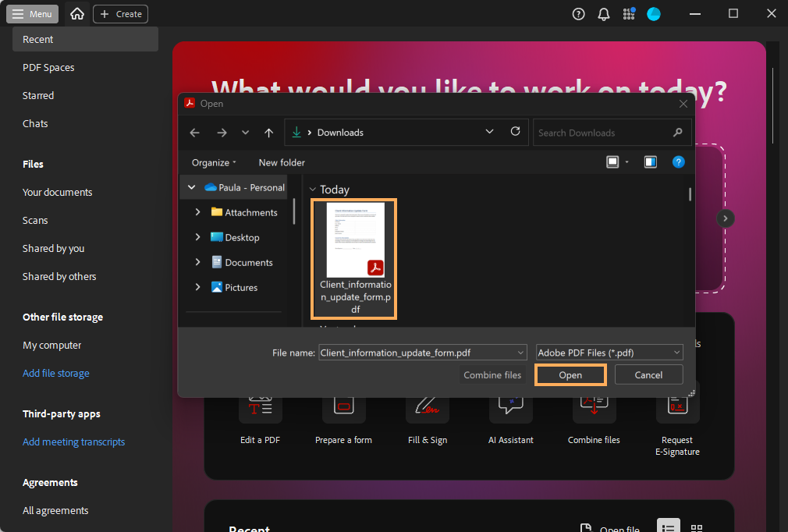Open the Adobe PDF Files type dropdown
Viewport: 788px width, 532px height.
click(609, 353)
